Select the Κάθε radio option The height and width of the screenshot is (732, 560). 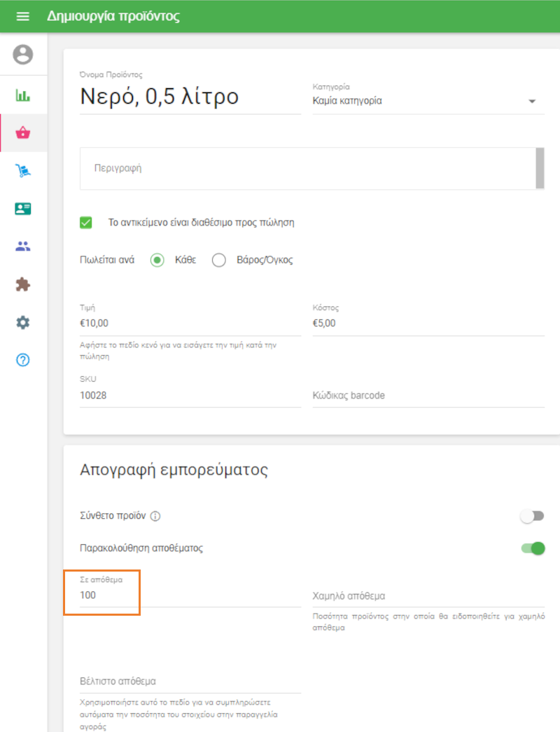click(157, 260)
